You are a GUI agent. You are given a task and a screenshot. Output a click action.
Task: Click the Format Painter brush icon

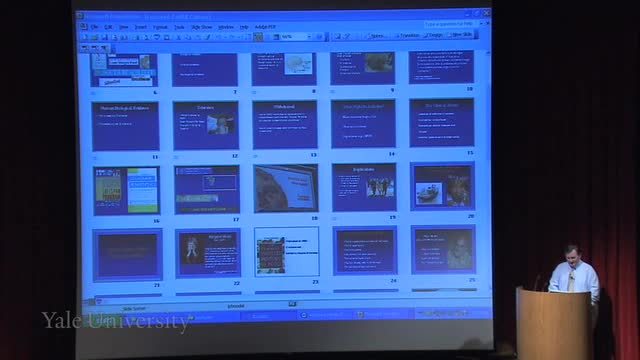coord(208,38)
